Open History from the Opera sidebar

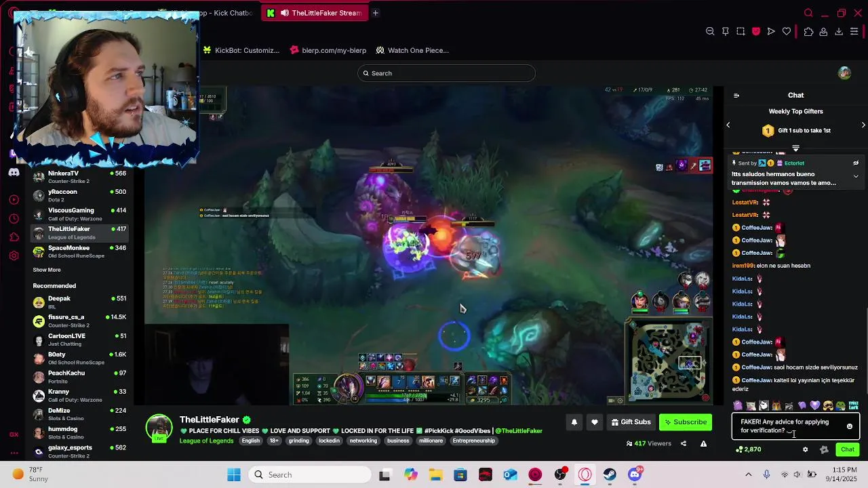pos(14,218)
